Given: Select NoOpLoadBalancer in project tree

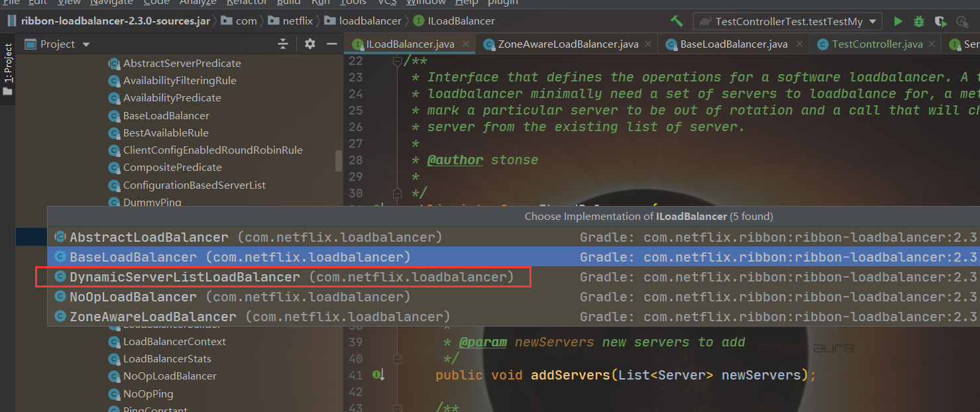Looking at the screenshot, I should point(170,376).
